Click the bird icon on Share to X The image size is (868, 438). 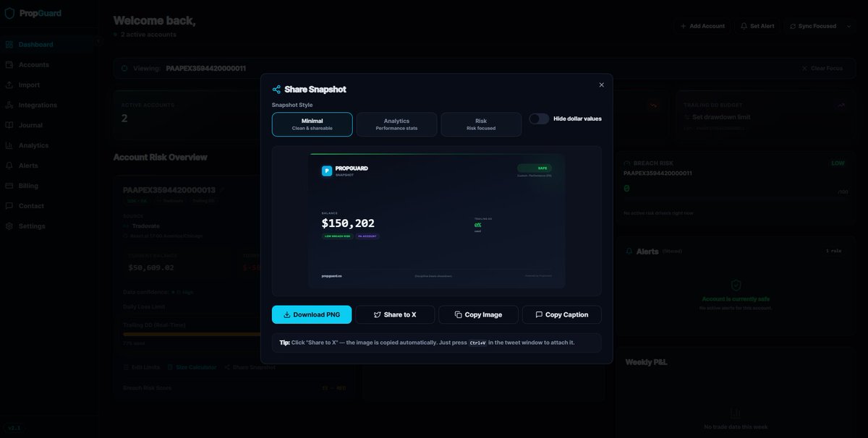(377, 315)
